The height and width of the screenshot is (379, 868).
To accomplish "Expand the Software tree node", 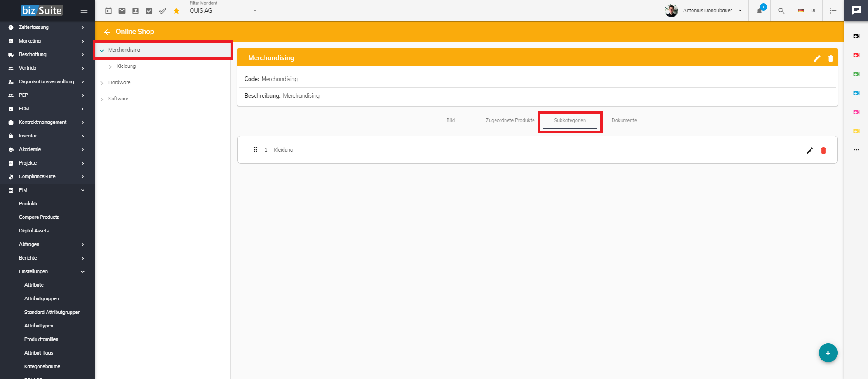I will pos(102,99).
